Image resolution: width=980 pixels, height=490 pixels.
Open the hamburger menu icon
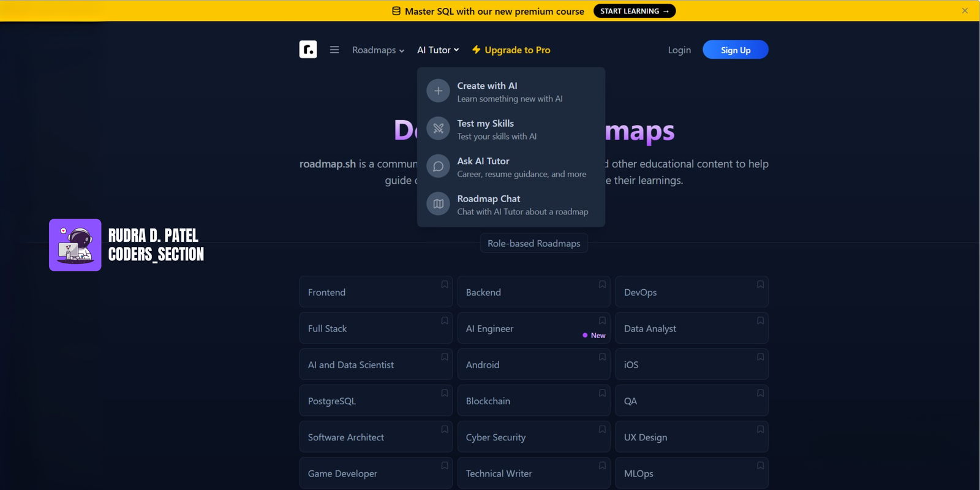coord(334,50)
